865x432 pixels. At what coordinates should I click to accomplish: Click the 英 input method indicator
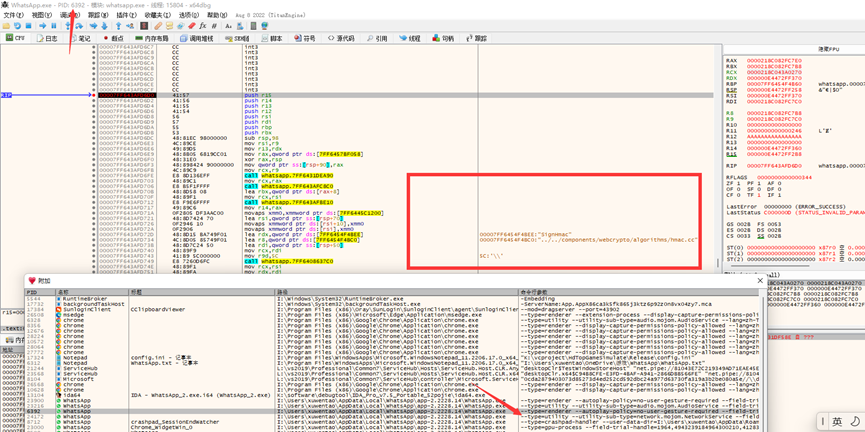836,422
